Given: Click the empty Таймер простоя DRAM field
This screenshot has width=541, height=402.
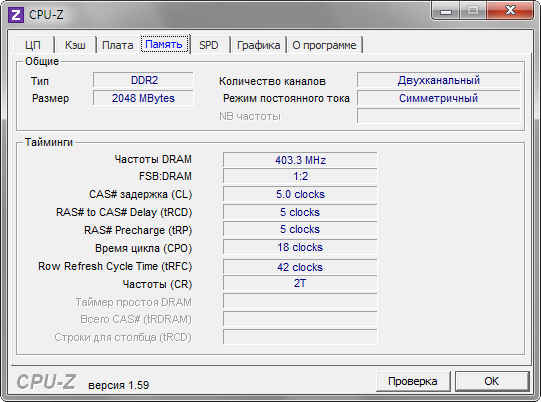Looking at the screenshot, I should coord(300,301).
